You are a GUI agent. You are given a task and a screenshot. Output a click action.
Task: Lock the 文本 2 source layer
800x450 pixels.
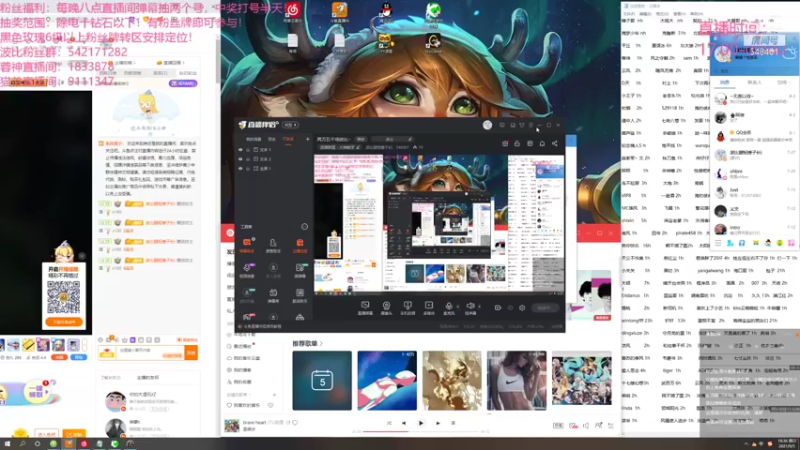(x=248, y=159)
